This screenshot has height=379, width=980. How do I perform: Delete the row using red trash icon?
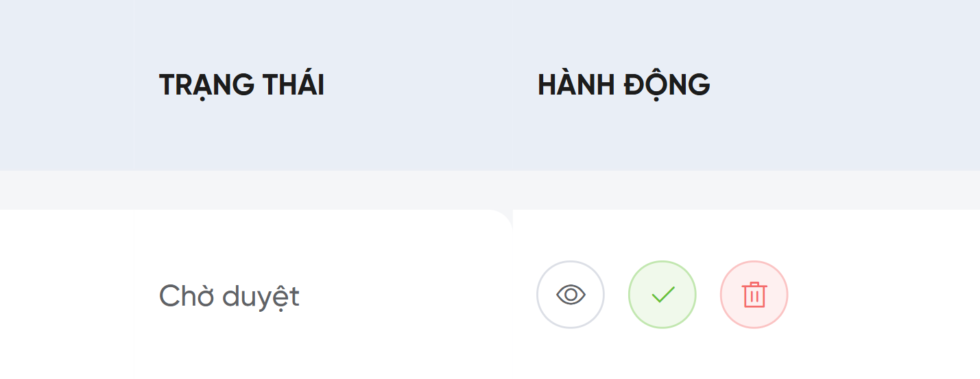pos(754,295)
